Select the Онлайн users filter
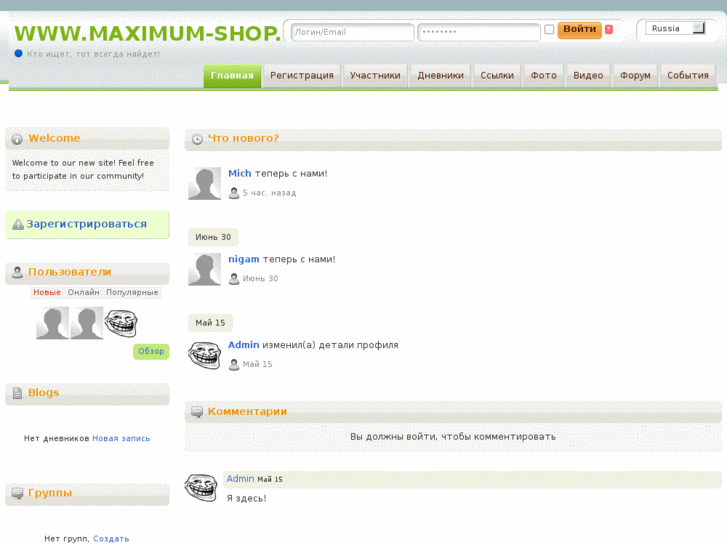This screenshot has height=545, width=727. tap(83, 292)
